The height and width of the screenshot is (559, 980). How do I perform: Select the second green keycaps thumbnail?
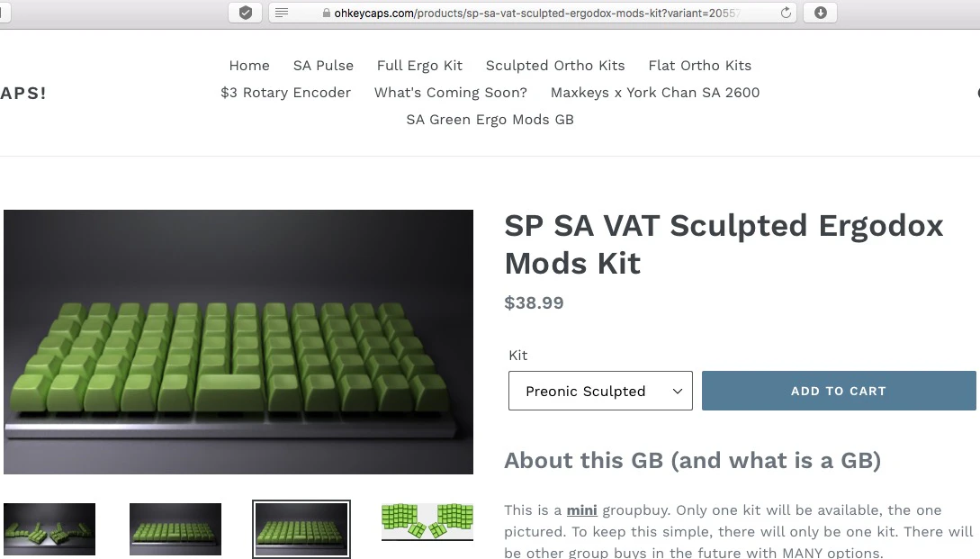(x=175, y=529)
